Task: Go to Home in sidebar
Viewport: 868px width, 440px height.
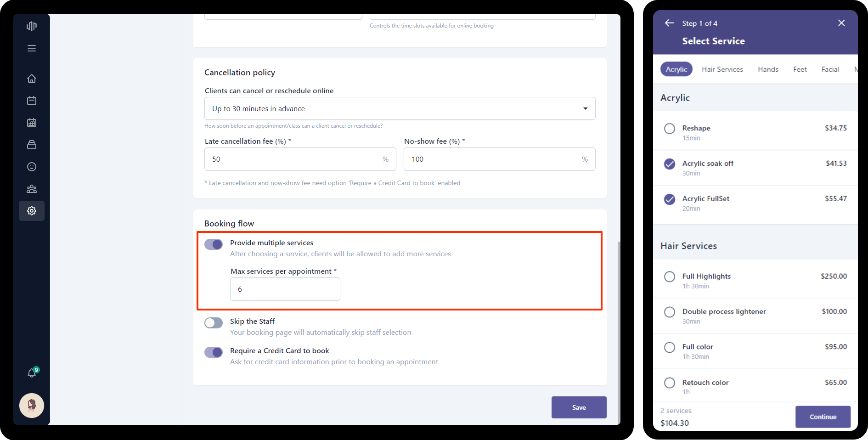Action: [32, 79]
